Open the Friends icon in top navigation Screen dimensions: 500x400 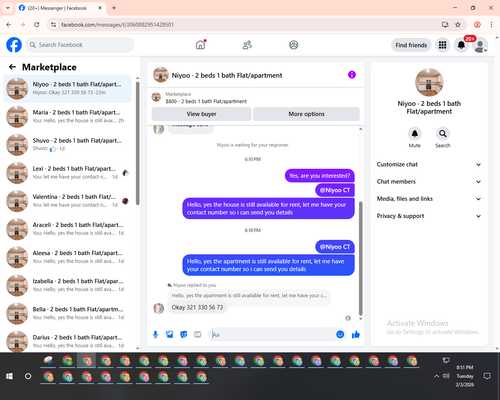point(247,45)
